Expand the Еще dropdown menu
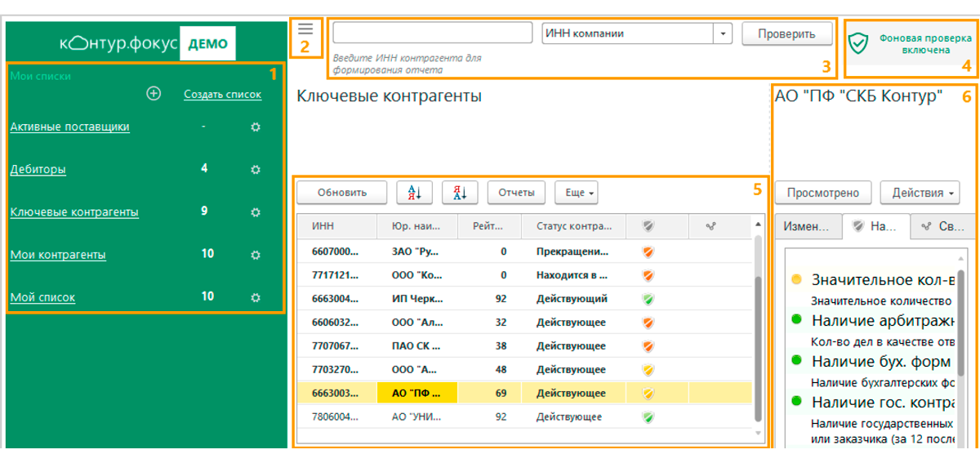This screenshot has height=463, width=980. tap(576, 193)
